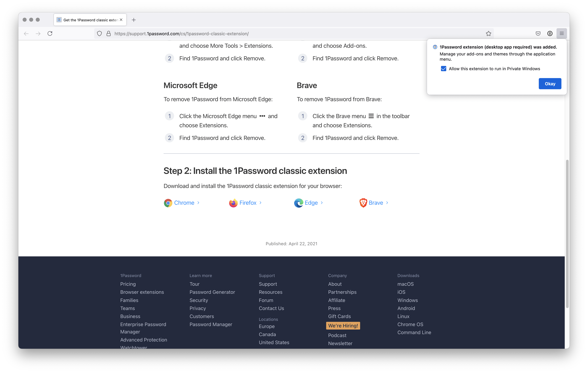Click the page vertical scrollbar thumb
The height and width of the screenshot is (373, 588).
click(567, 234)
